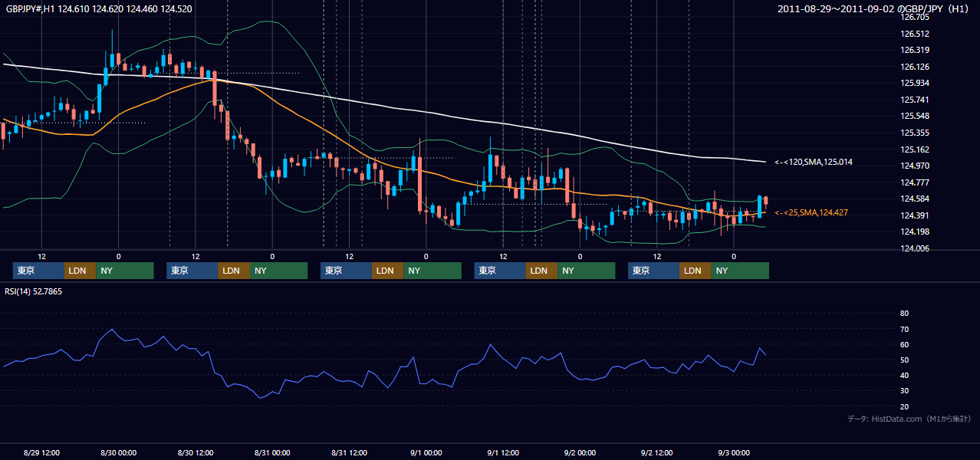Click RSI scale value 60
Screen dimensions: 980x460
click(904, 344)
